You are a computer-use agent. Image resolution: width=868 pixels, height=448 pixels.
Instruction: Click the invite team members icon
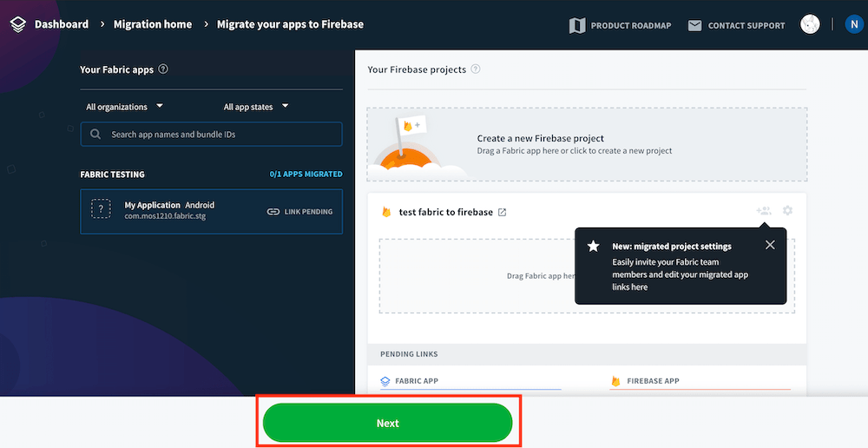tap(764, 210)
